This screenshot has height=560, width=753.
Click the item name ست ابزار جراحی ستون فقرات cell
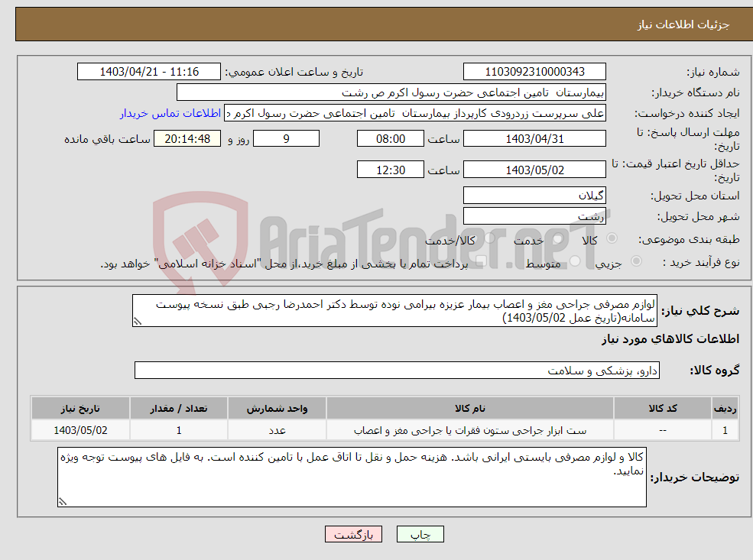pyautogui.click(x=470, y=430)
